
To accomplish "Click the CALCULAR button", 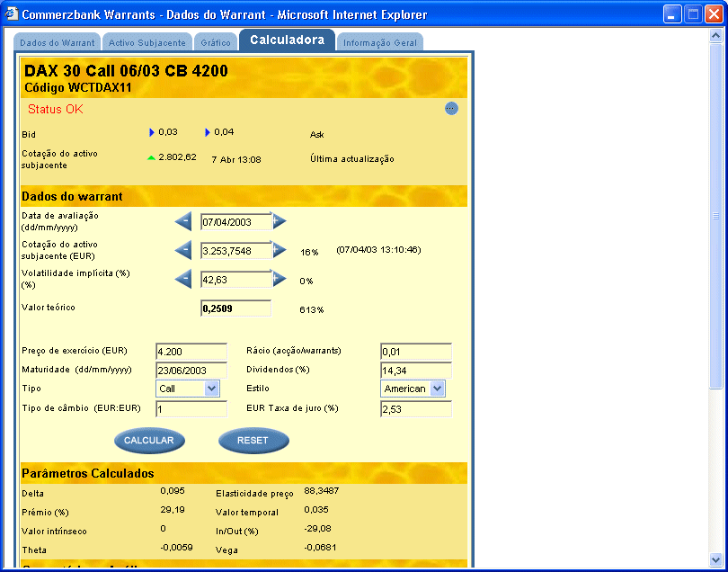I will [x=149, y=441].
